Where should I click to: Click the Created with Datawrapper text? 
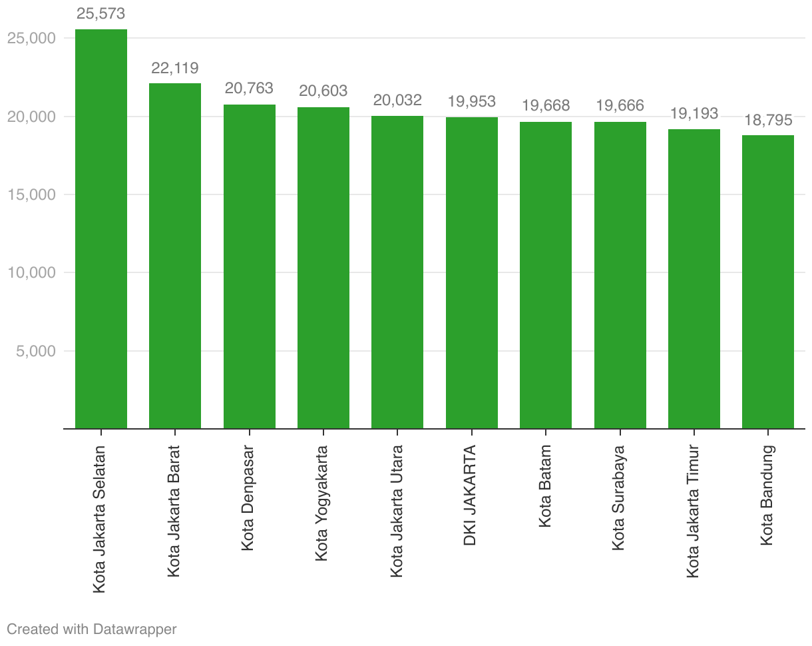[x=92, y=629]
